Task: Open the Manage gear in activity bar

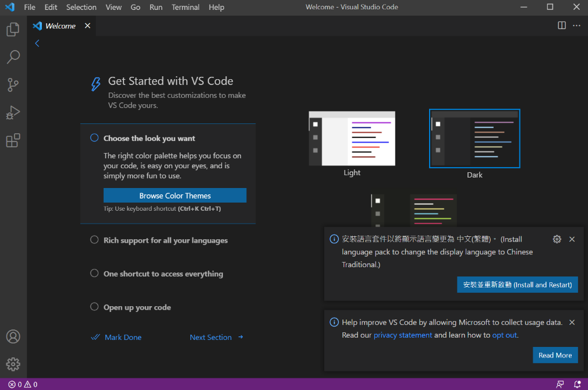Action: coord(13,364)
